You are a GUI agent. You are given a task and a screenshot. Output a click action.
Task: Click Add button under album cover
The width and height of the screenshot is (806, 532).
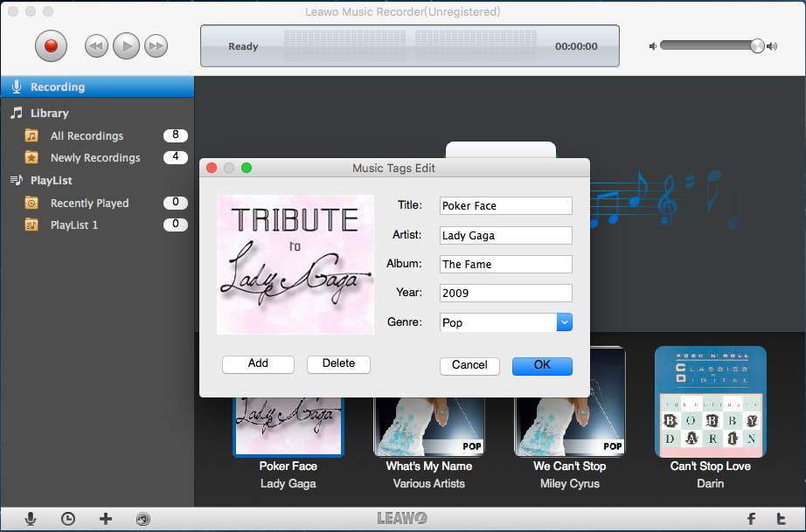pos(258,363)
